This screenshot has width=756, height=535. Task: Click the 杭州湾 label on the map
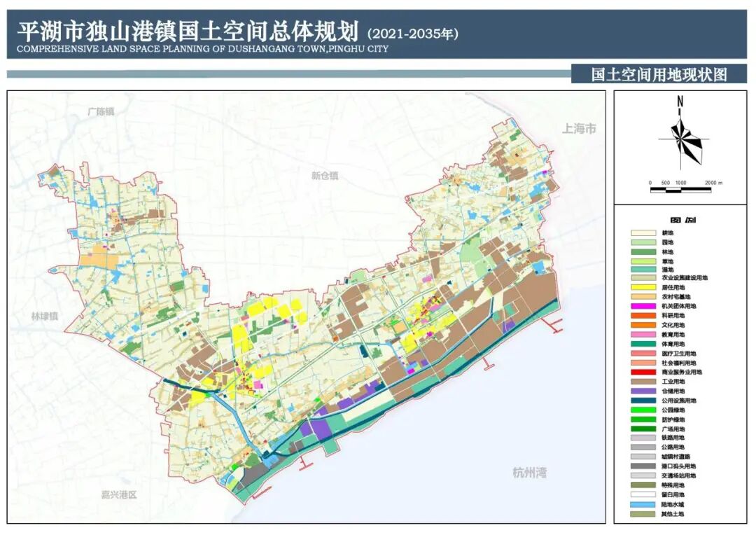click(x=529, y=472)
